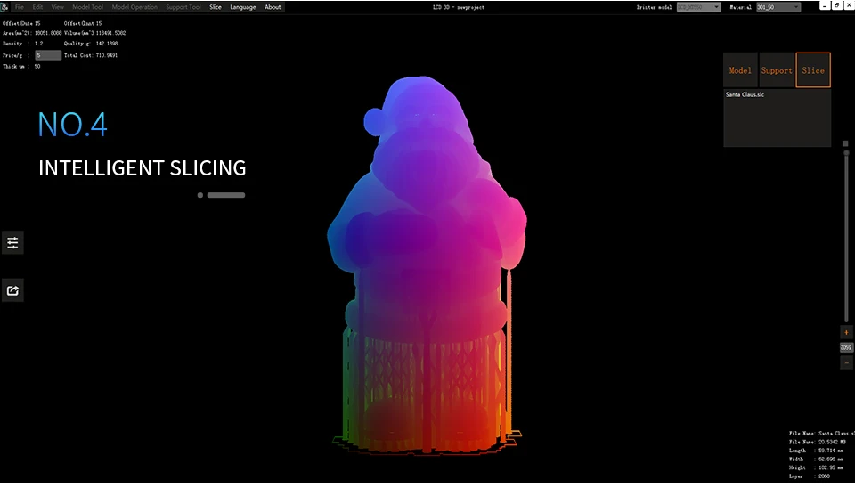Click the Height 102.95 mm readout

[816, 467]
